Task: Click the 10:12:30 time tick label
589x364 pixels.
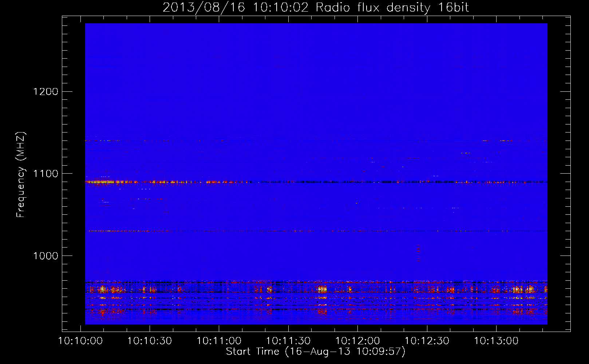Action: coord(427,341)
